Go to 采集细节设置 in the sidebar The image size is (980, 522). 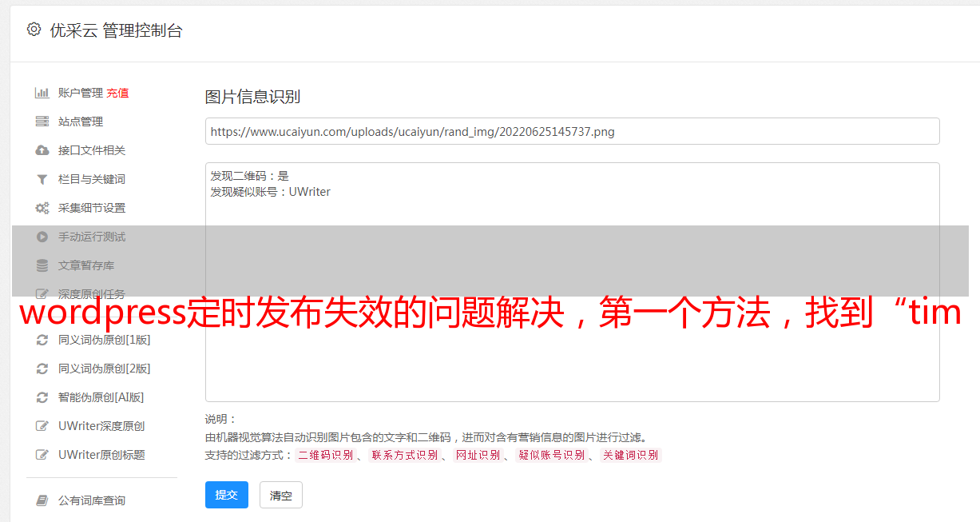[92, 208]
